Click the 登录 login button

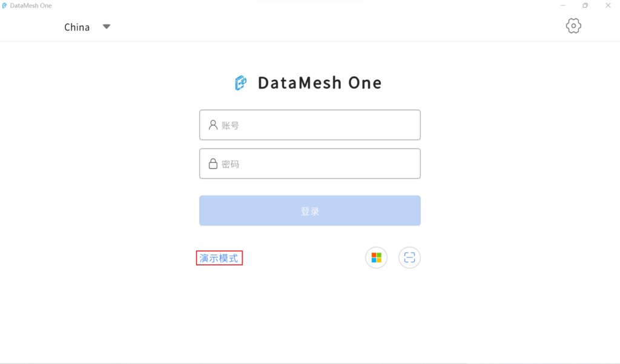coord(310,210)
